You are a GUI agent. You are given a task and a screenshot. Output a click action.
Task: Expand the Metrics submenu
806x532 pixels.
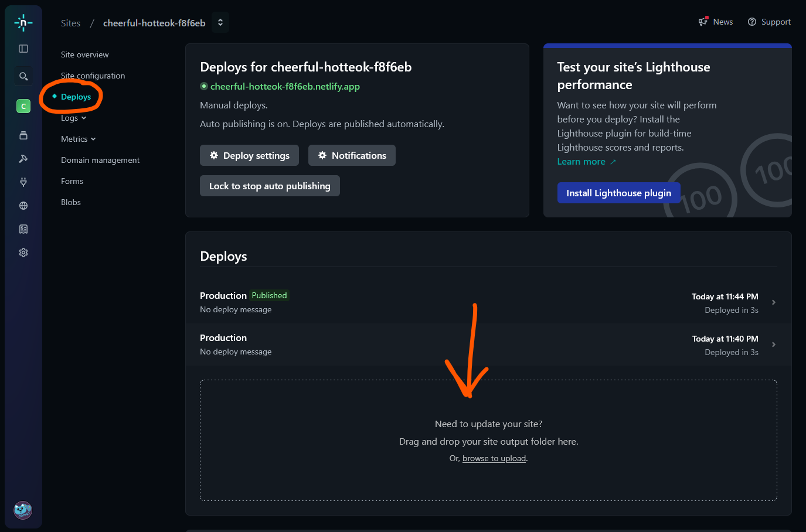coord(78,139)
